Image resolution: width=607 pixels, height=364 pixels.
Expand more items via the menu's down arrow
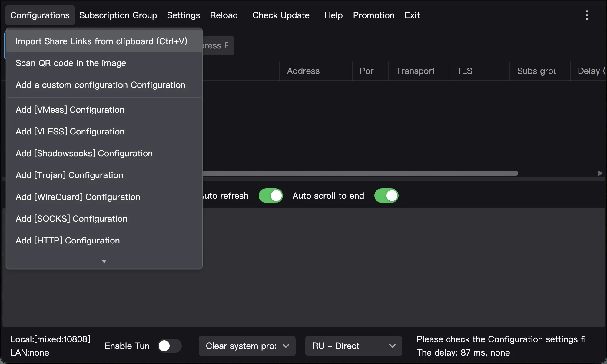[x=104, y=261]
